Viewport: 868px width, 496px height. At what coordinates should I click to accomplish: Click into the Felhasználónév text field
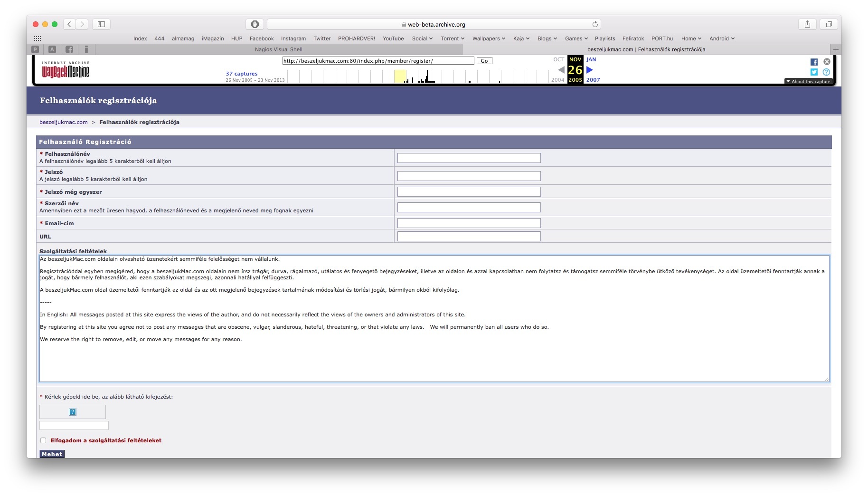tap(469, 158)
